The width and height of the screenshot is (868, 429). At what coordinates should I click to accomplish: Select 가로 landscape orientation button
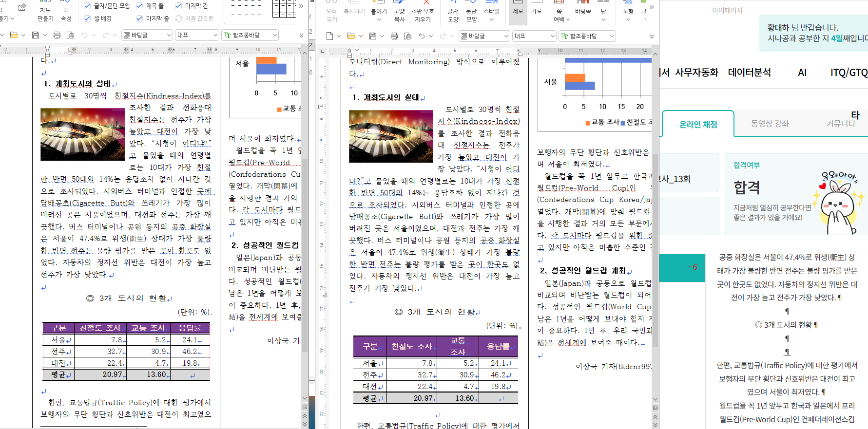coord(536,12)
